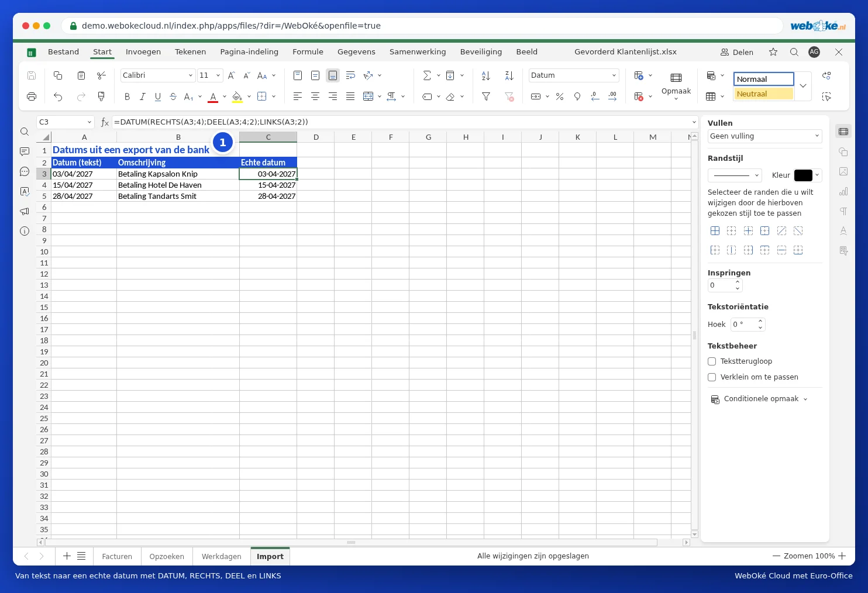Click the red font color icon
The height and width of the screenshot is (593, 868).
[213, 97]
